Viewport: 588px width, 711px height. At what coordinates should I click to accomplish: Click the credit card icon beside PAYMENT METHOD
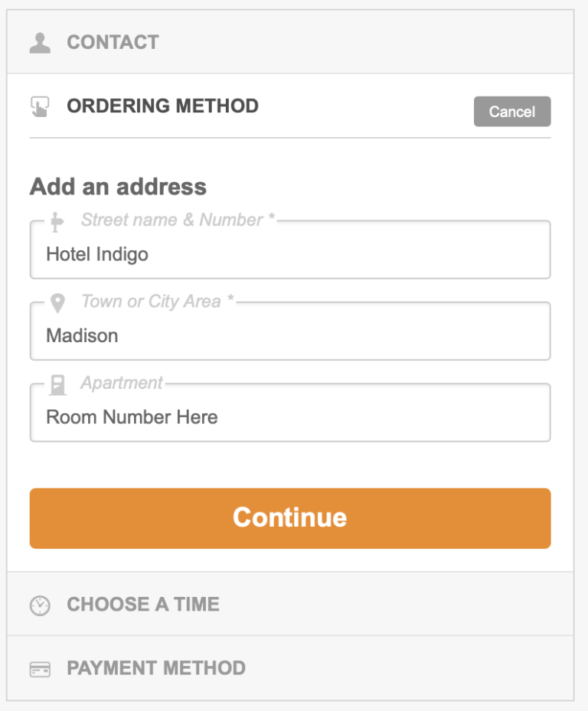[40, 669]
